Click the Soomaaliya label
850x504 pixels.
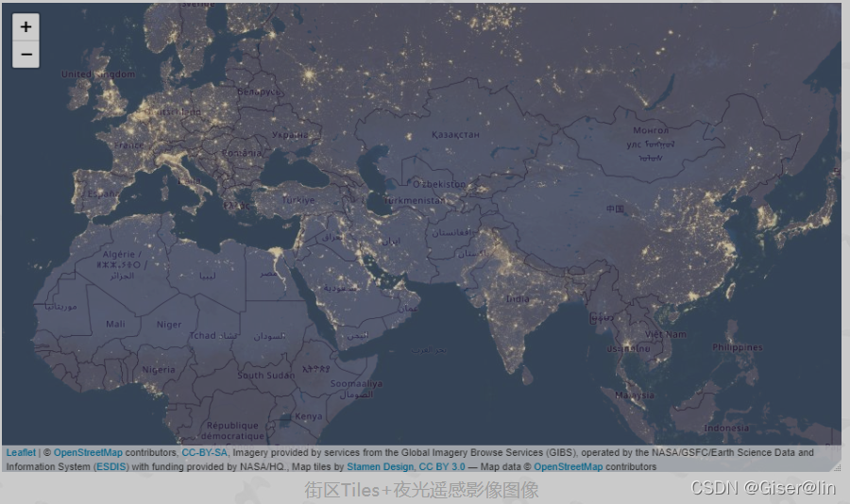pyautogui.click(x=356, y=384)
